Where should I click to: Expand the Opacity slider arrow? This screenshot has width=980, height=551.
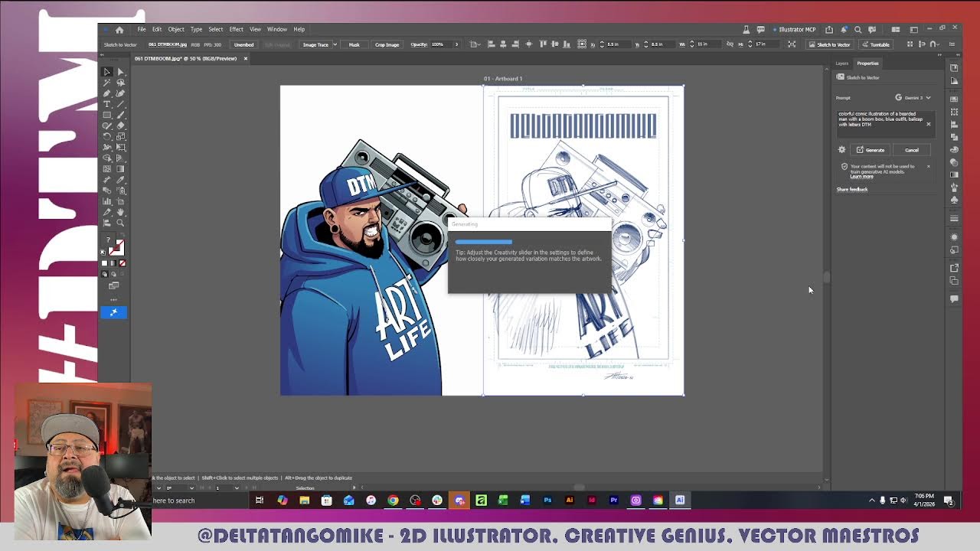(x=457, y=44)
